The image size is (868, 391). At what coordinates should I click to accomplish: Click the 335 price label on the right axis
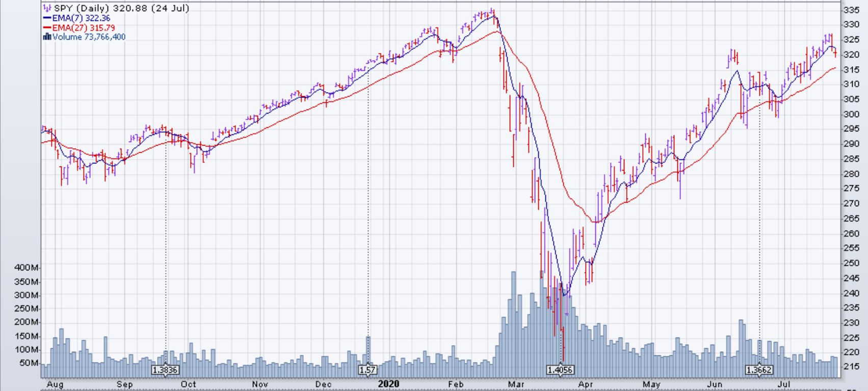[852, 10]
